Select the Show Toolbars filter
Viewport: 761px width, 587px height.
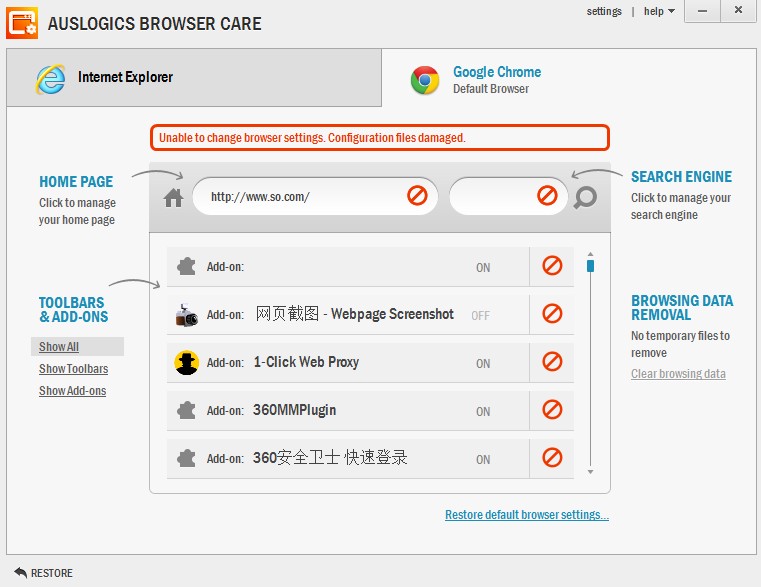73,369
